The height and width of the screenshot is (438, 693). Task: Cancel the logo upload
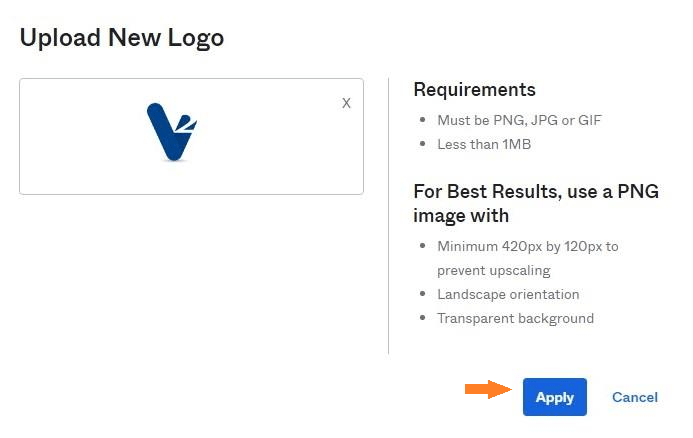pos(635,397)
